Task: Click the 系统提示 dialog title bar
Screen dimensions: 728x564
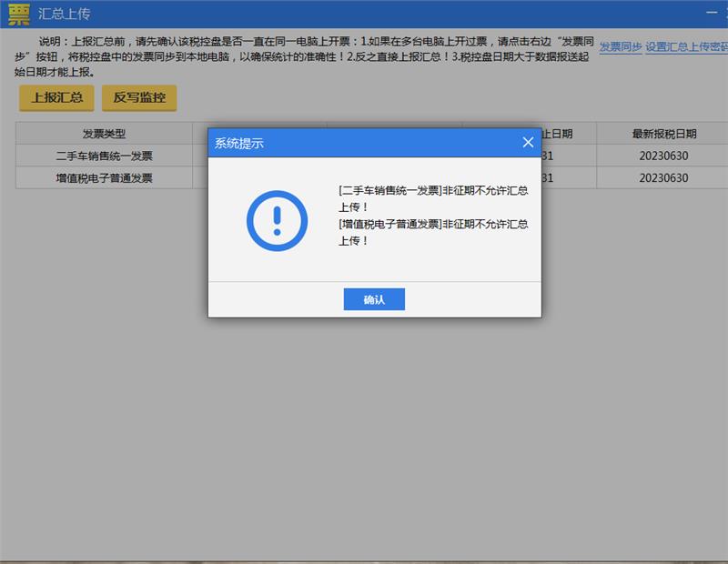Action: coord(364,143)
